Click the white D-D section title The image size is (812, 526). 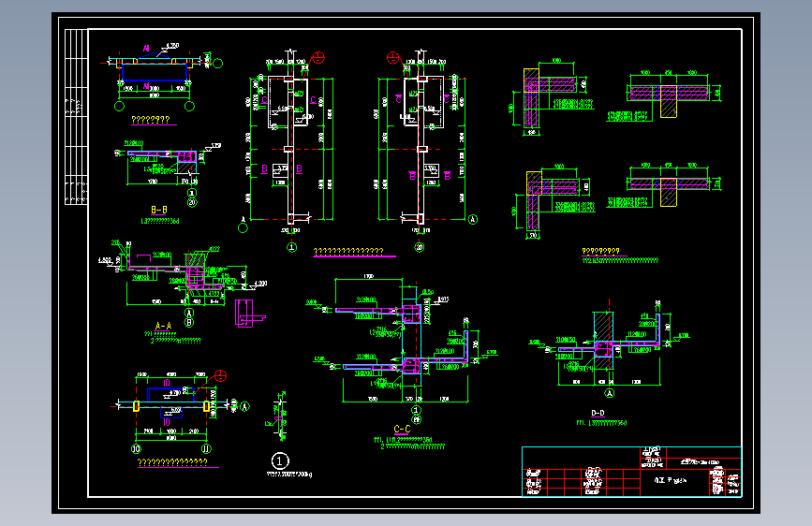point(598,413)
